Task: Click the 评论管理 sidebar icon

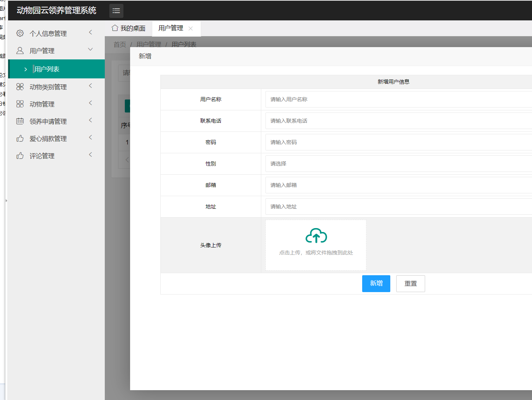Action: point(20,155)
